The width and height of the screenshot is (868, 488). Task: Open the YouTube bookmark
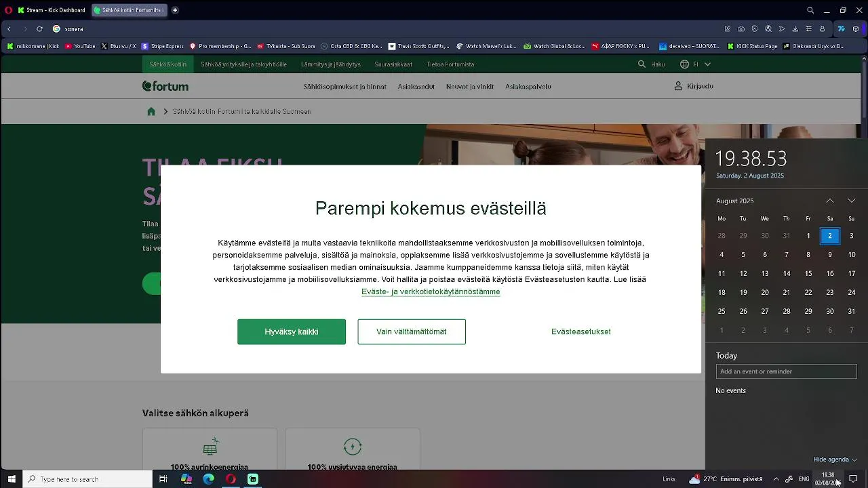[80, 46]
